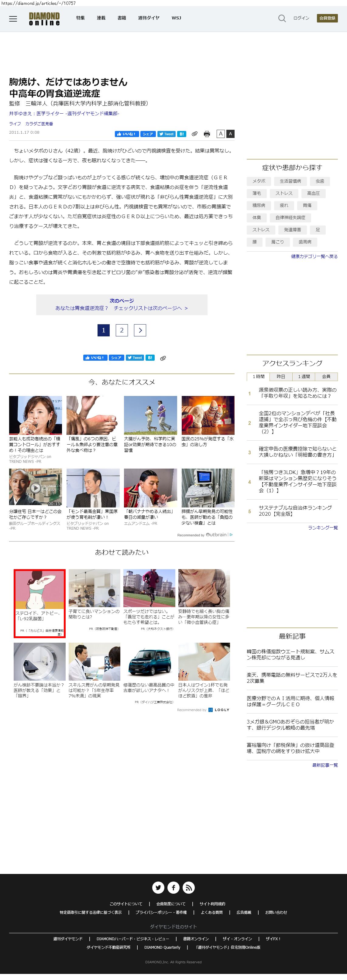This screenshot has height=980, width=347.
Task: Select the 昨日 ranking tab
Action: pyautogui.click(x=281, y=377)
